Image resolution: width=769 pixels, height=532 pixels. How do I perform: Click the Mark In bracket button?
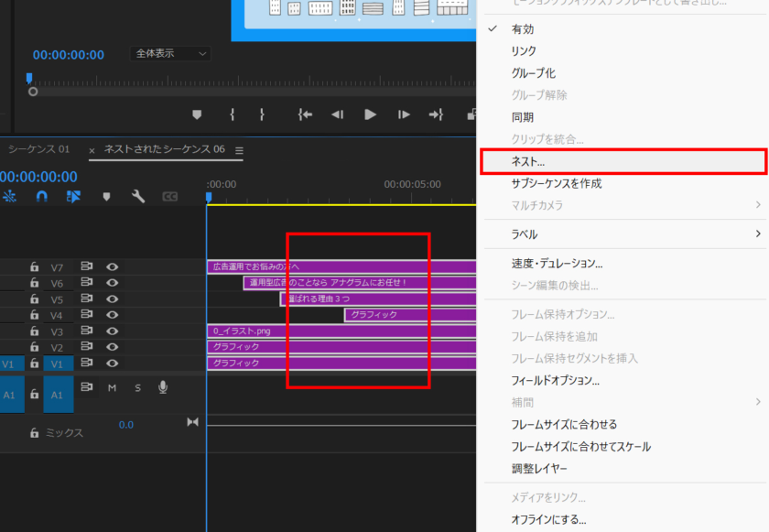[233, 114]
